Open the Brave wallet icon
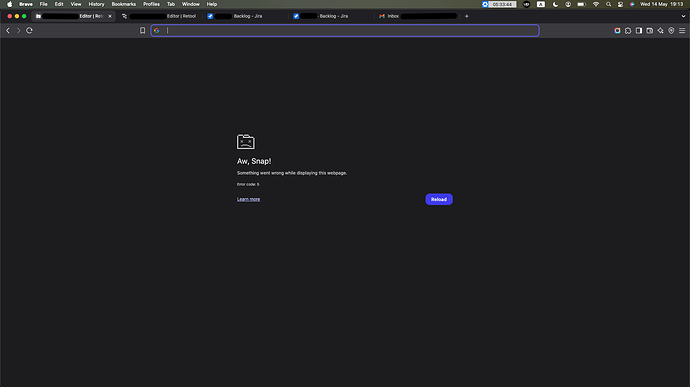 pos(650,30)
